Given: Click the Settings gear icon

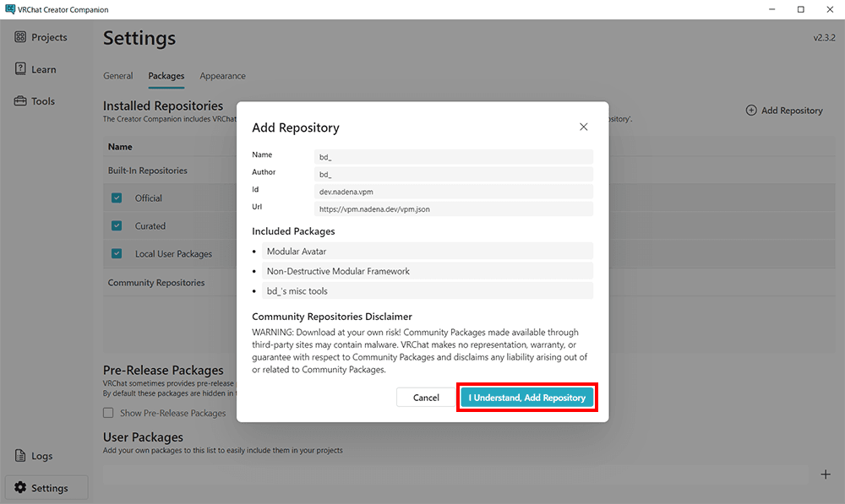Looking at the screenshot, I should coord(20,487).
